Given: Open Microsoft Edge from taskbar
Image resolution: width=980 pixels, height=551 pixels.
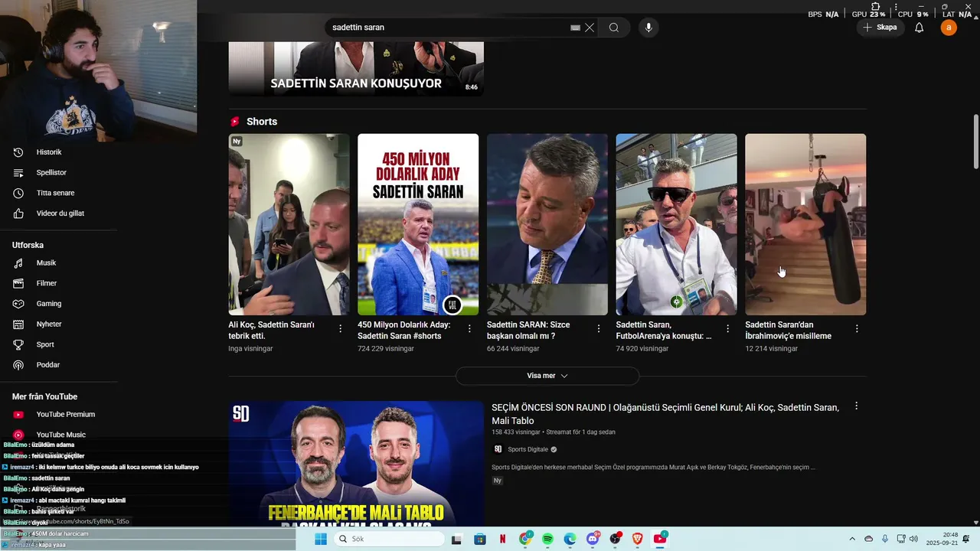Looking at the screenshot, I should [x=570, y=539].
